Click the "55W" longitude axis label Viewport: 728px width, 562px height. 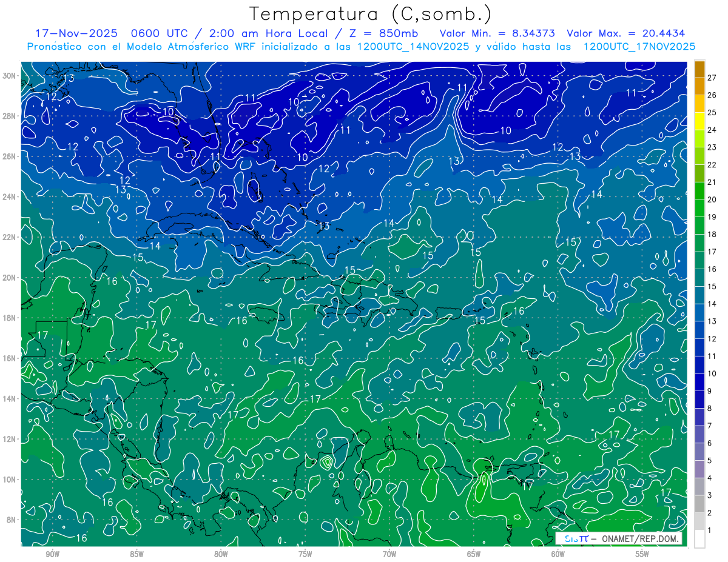point(642,555)
